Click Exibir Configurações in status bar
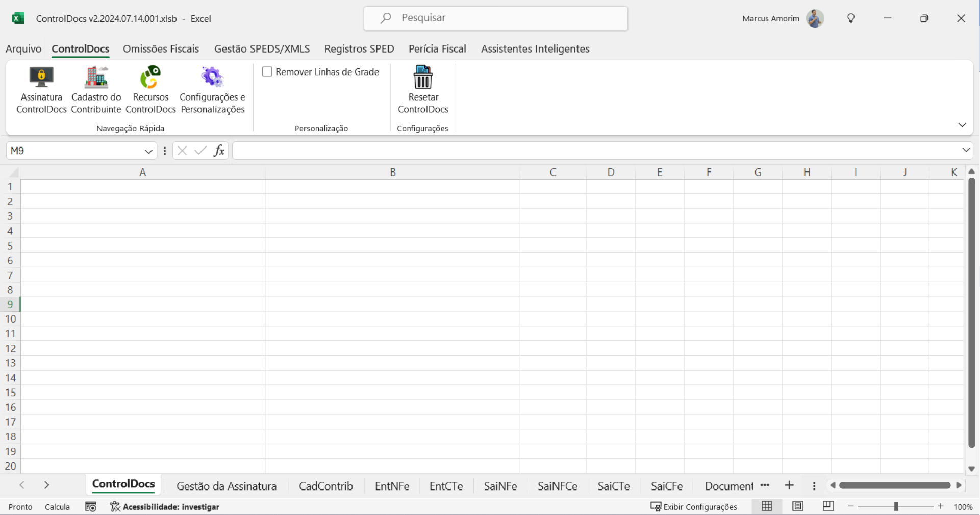 [694, 506]
